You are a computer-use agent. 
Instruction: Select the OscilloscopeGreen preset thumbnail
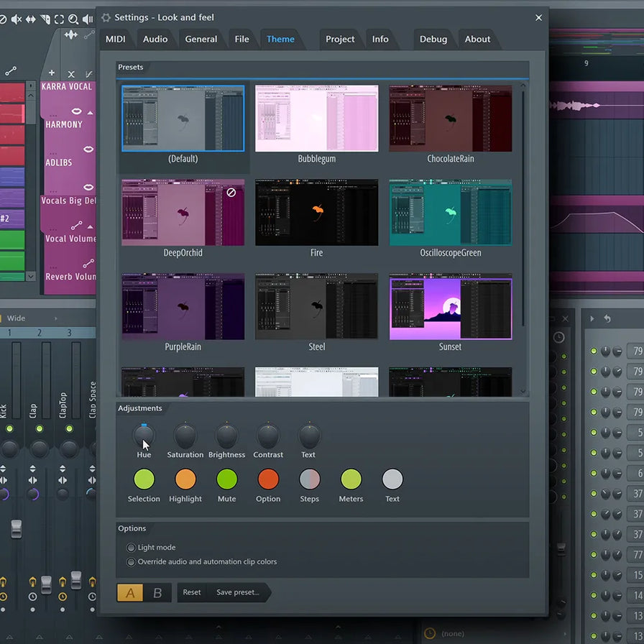click(x=451, y=212)
